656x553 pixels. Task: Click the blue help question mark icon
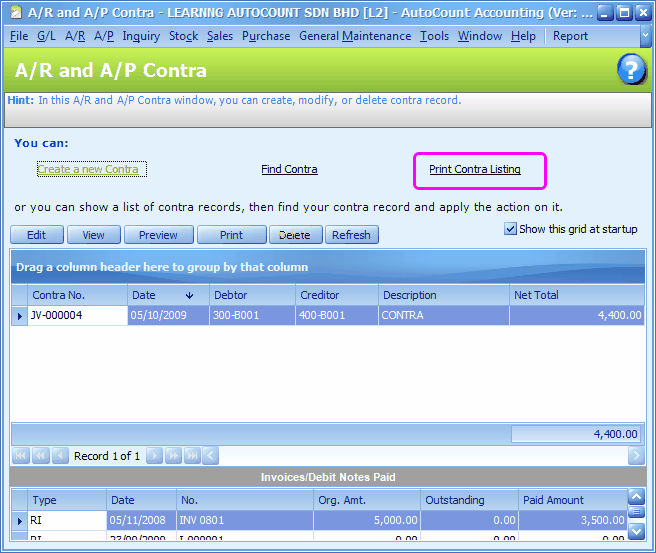pyautogui.click(x=631, y=70)
